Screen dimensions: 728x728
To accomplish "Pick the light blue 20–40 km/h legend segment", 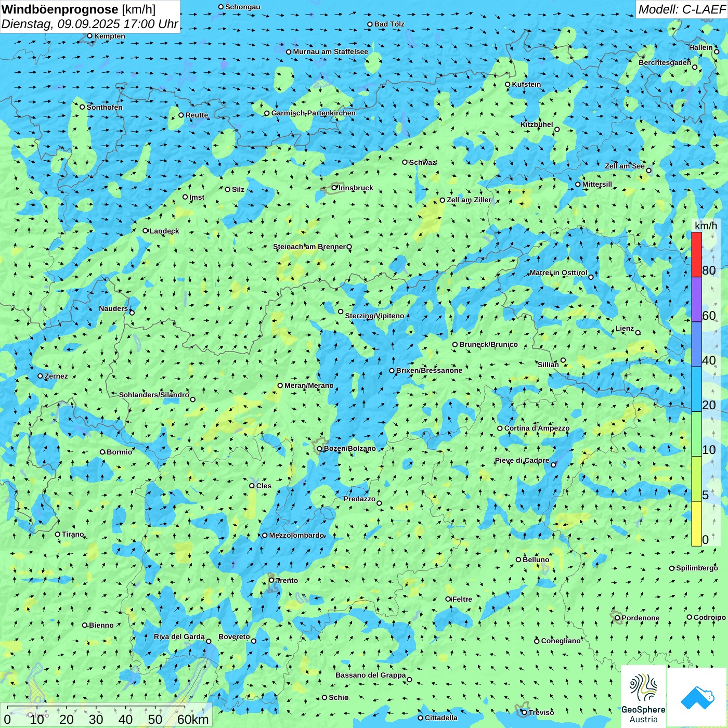I will 696,389.
